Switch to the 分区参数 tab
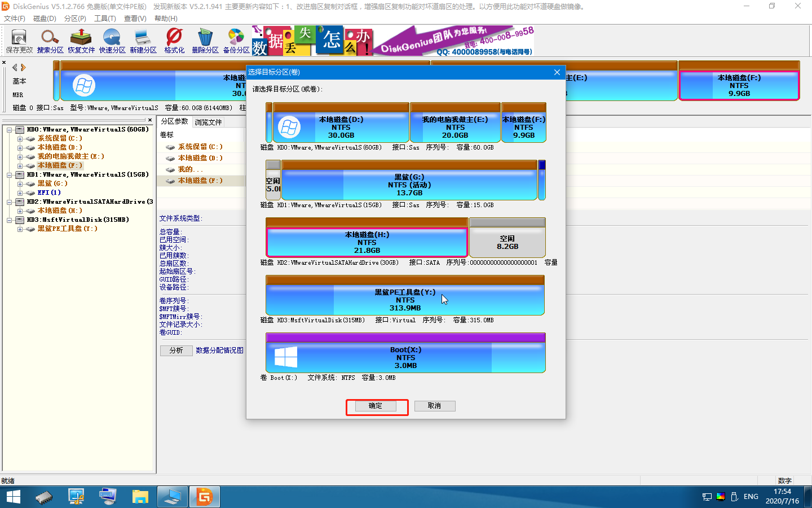Screen dimensions: 812x508 tap(174, 121)
